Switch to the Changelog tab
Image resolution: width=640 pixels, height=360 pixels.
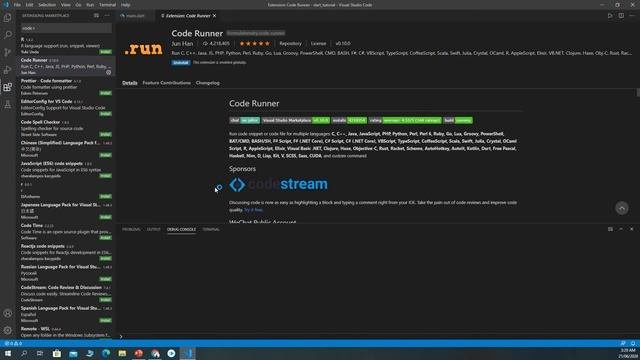click(x=207, y=83)
